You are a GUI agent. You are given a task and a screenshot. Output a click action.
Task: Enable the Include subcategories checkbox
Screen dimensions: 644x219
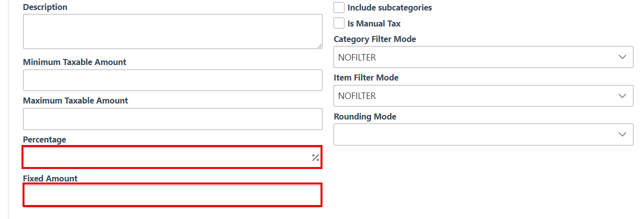coord(339,7)
